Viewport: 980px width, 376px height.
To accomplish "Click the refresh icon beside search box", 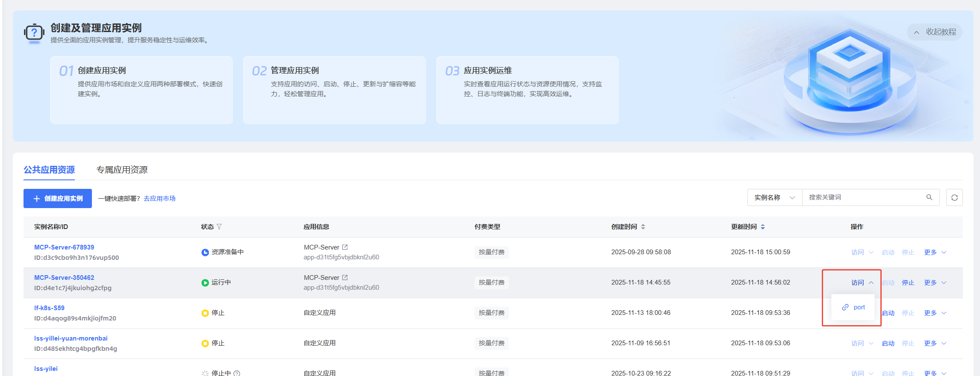I will 954,197.
